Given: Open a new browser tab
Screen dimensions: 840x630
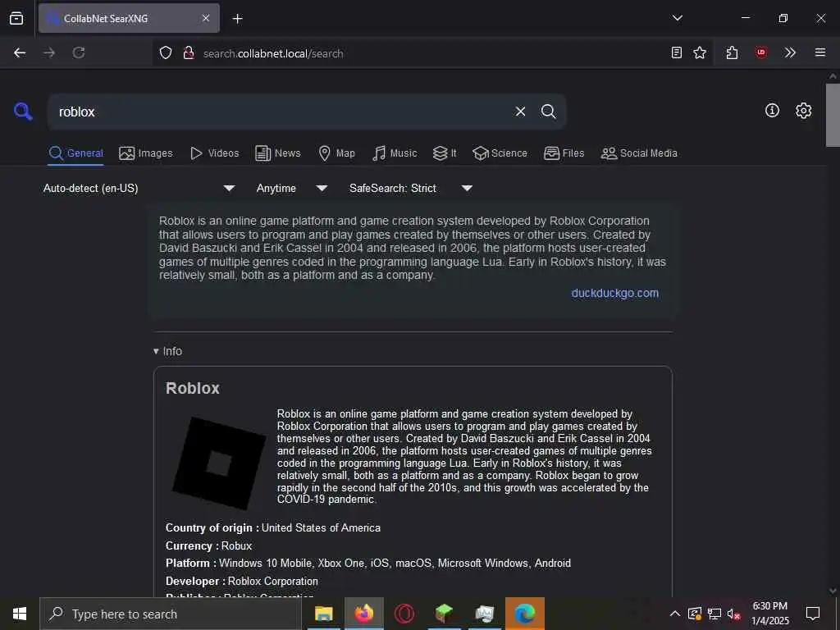Looking at the screenshot, I should [237, 18].
